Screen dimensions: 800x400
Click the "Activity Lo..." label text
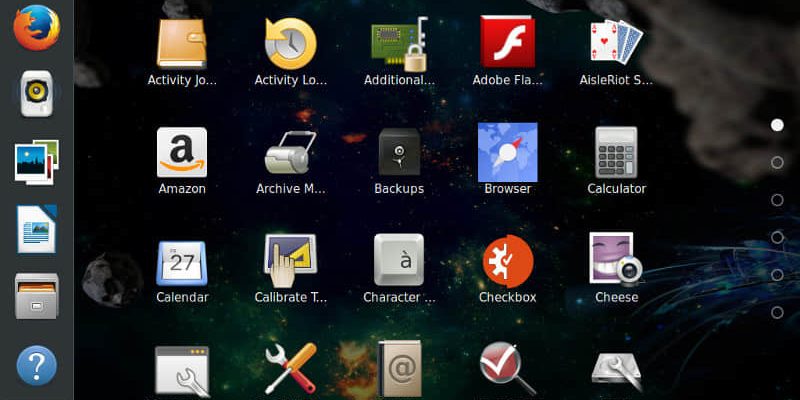click(x=291, y=81)
